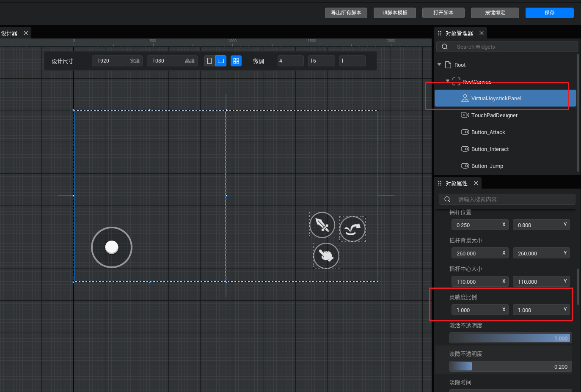Click the design width field 1920
The height and width of the screenshot is (392, 581).
(117, 61)
